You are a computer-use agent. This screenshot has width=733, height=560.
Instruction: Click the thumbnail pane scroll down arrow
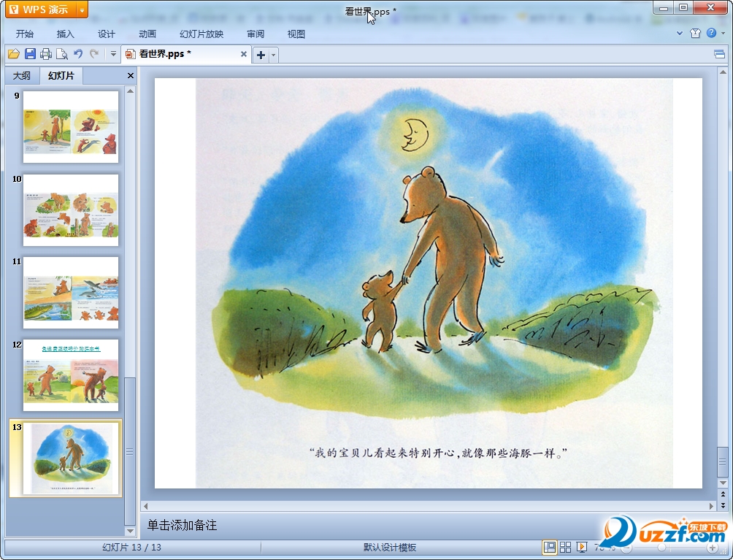tap(131, 531)
